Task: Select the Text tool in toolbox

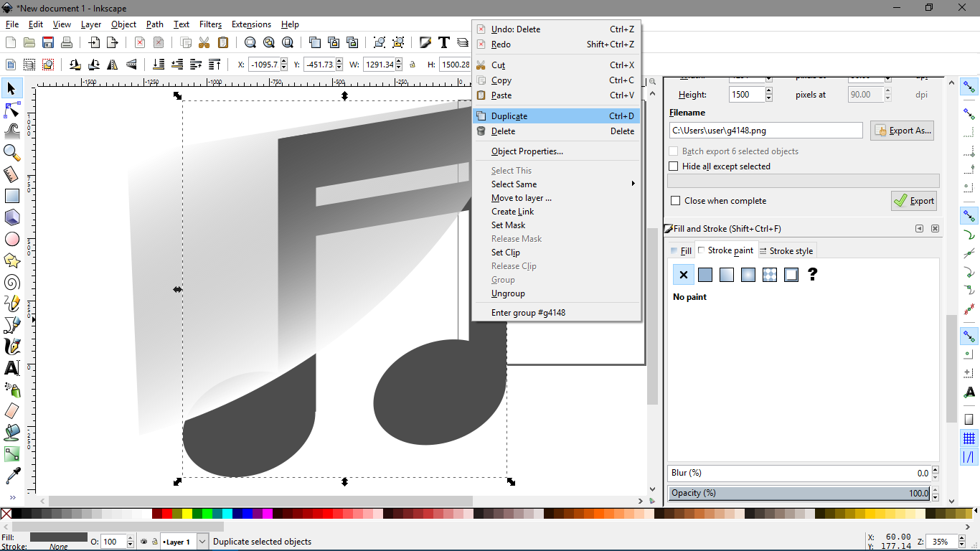Action: (x=12, y=368)
